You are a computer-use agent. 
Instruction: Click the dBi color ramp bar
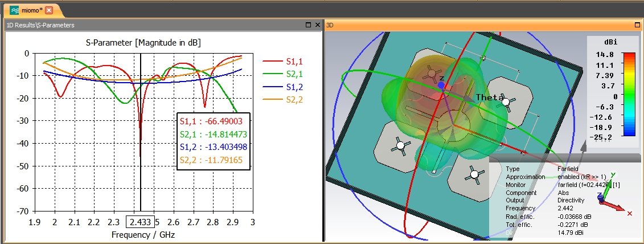(x=629, y=94)
